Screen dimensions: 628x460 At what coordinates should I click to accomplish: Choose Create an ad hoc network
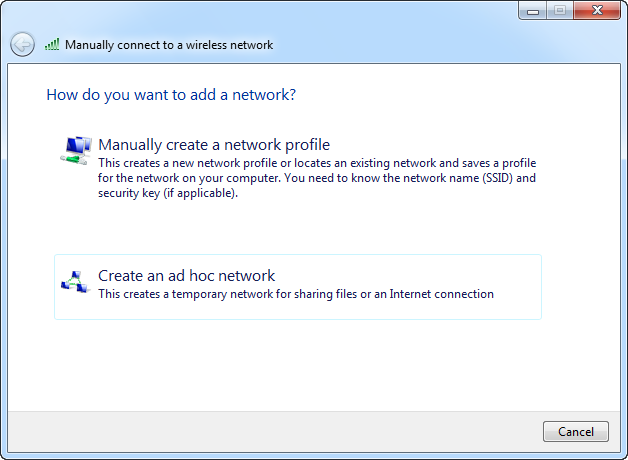click(186, 276)
